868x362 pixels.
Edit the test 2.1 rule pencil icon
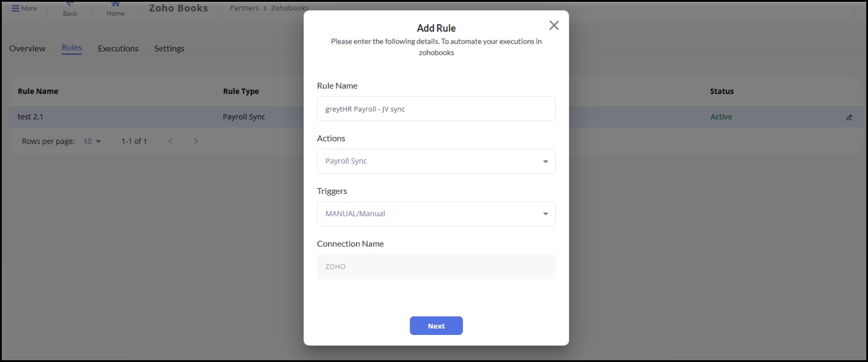tap(849, 117)
